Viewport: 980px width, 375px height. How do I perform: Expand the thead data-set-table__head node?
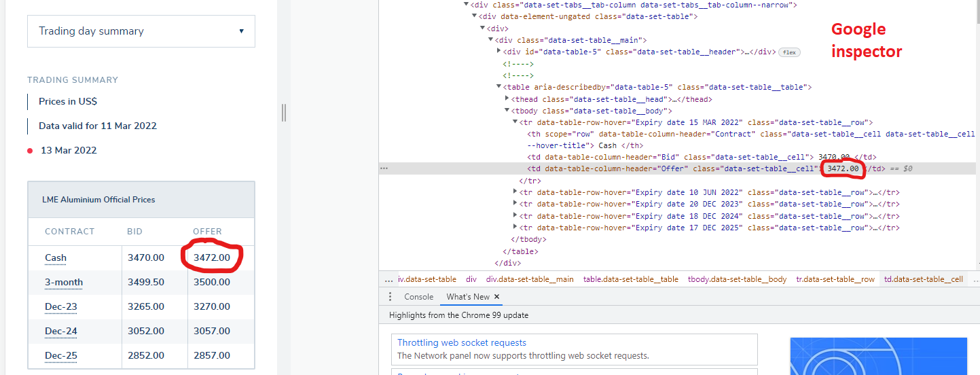click(507, 99)
